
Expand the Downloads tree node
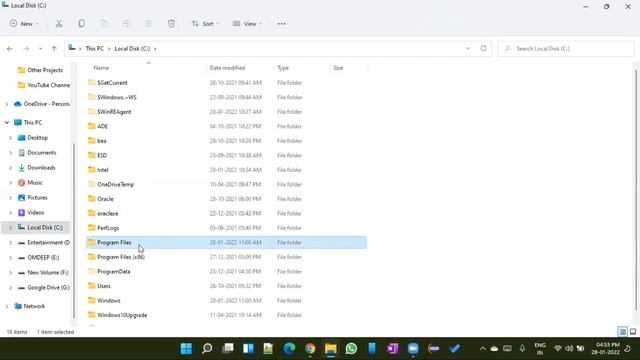[x=11, y=168]
